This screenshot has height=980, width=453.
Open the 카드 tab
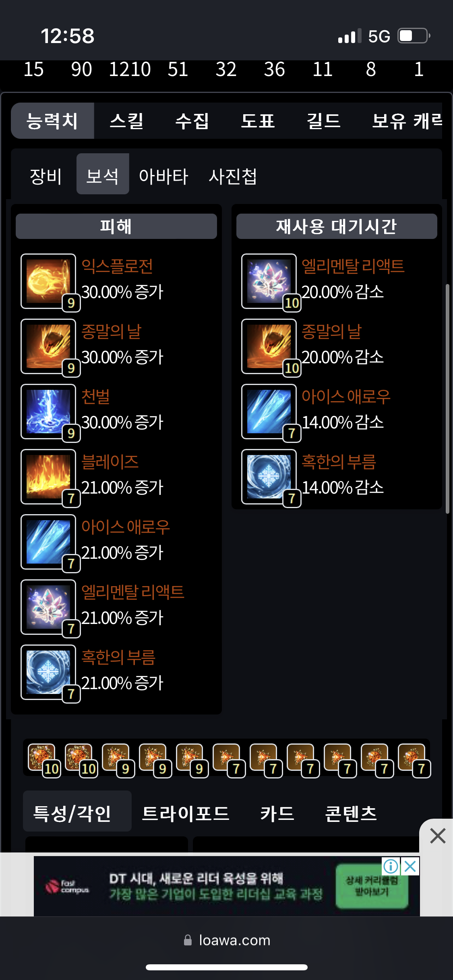pyautogui.click(x=277, y=813)
